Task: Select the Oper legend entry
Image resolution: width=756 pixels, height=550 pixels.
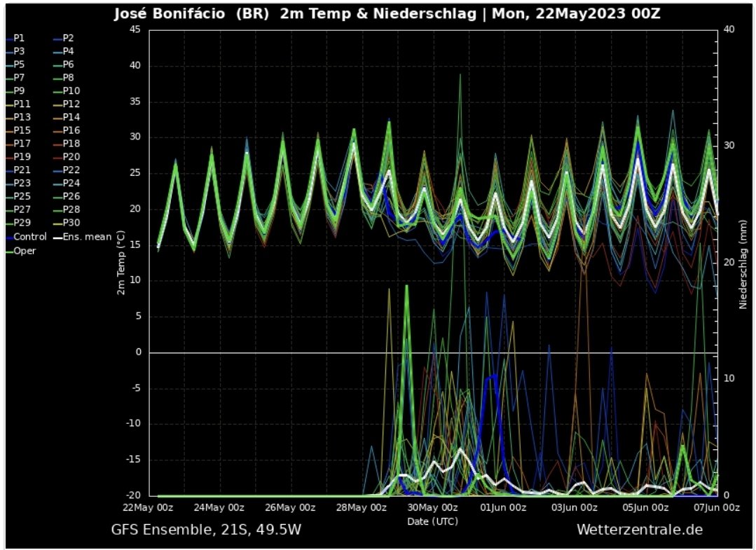Action: coord(25,250)
